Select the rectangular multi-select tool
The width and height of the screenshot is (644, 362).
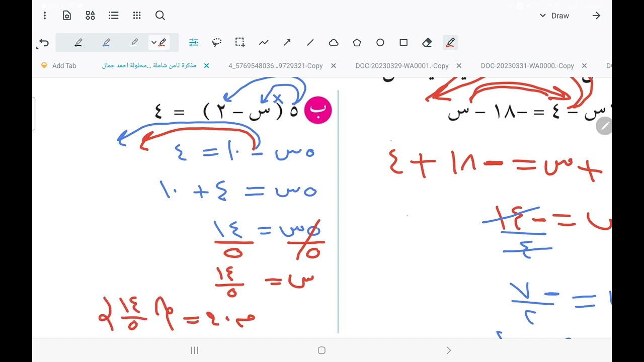240,43
